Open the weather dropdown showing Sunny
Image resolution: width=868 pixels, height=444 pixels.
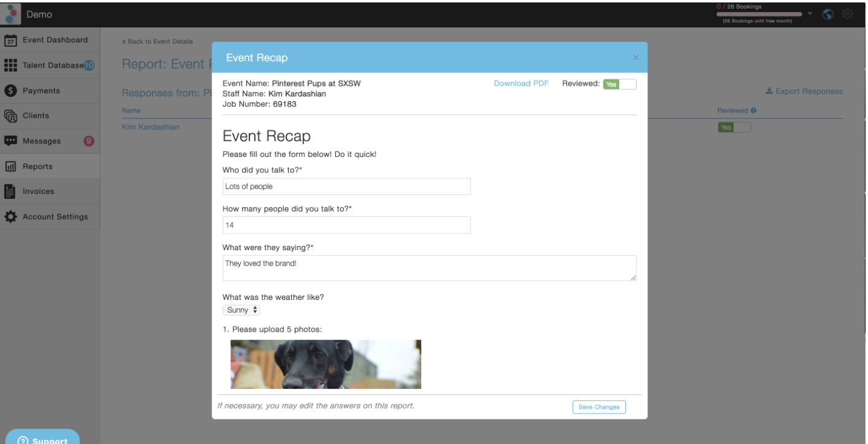pyautogui.click(x=241, y=310)
